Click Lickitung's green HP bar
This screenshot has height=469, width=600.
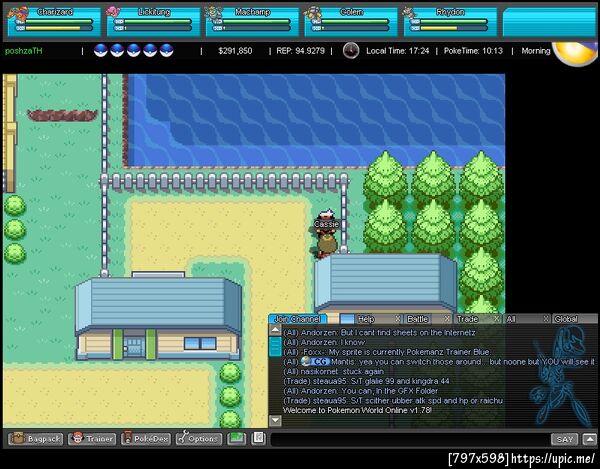(x=158, y=21)
